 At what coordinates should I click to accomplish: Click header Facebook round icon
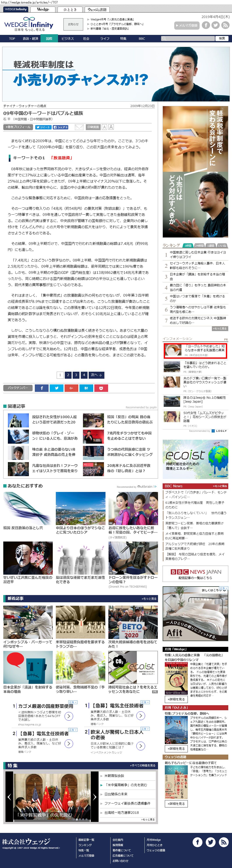tap(206, 25)
